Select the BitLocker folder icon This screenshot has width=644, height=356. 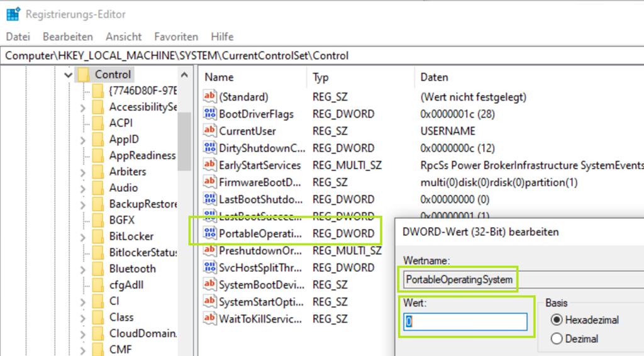(98, 236)
